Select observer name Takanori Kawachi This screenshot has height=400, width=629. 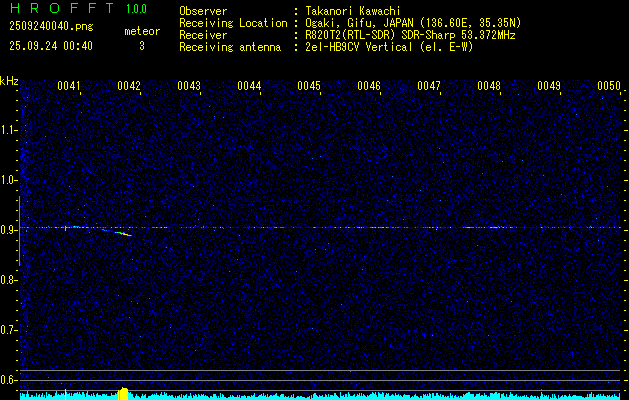pos(353,11)
